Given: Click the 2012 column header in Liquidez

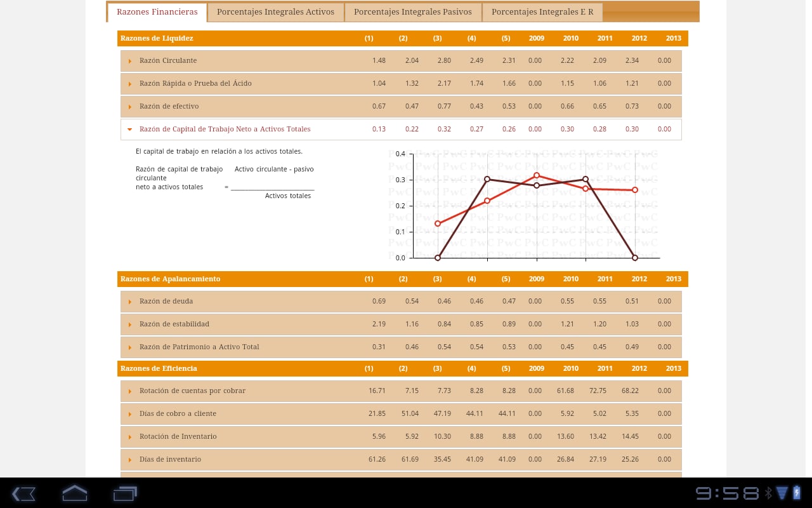Looking at the screenshot, I should [639, 38].
